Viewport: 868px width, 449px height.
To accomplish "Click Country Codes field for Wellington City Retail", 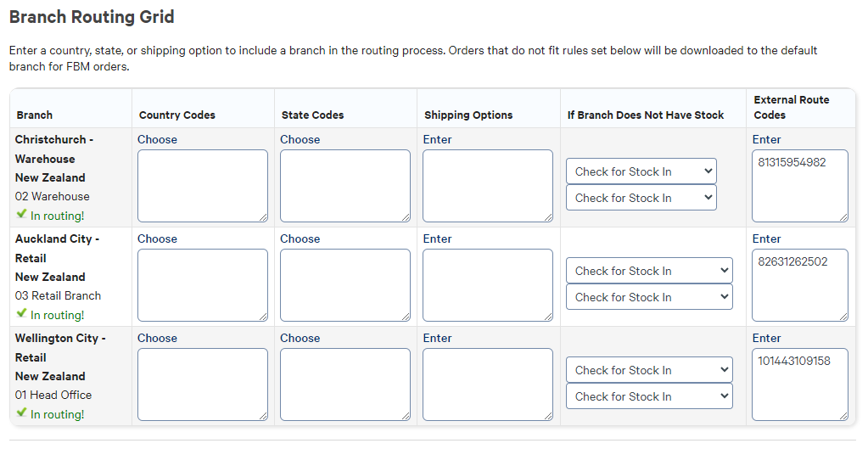I will point(202,384).
